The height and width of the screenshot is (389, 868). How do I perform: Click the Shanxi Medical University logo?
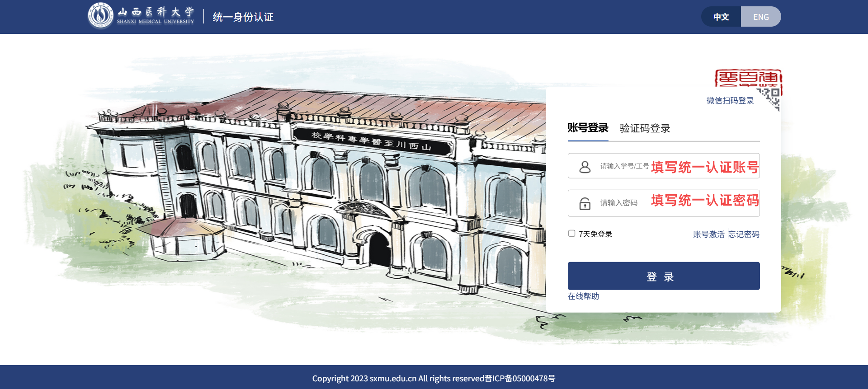click(x=141, y=16)
